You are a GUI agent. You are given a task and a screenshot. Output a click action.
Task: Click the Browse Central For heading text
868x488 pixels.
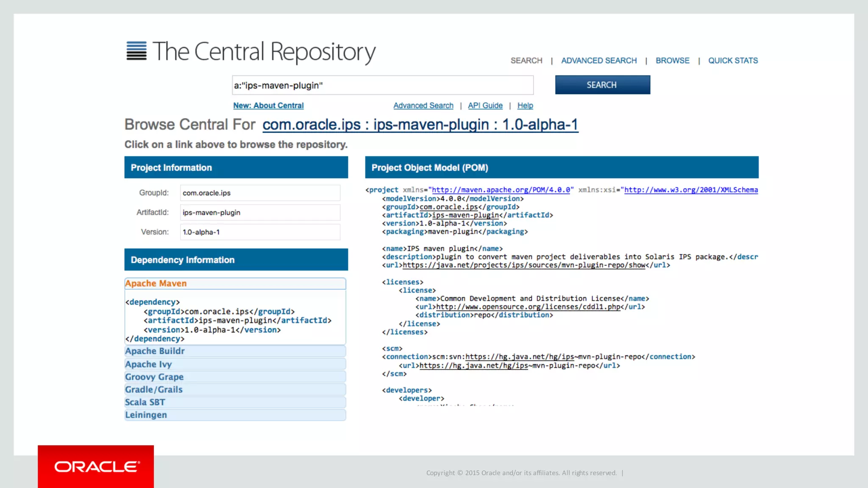[190, 125]
